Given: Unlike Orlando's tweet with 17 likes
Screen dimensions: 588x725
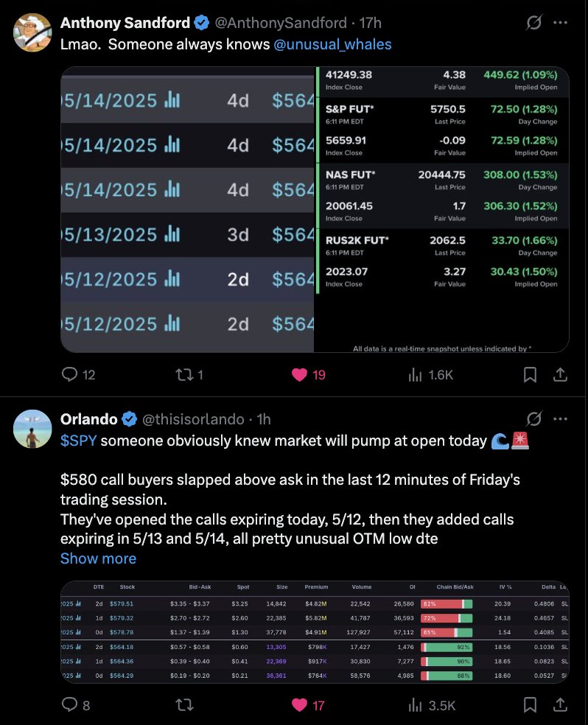Looking at the screenshot, I should (x=308, y=705).
